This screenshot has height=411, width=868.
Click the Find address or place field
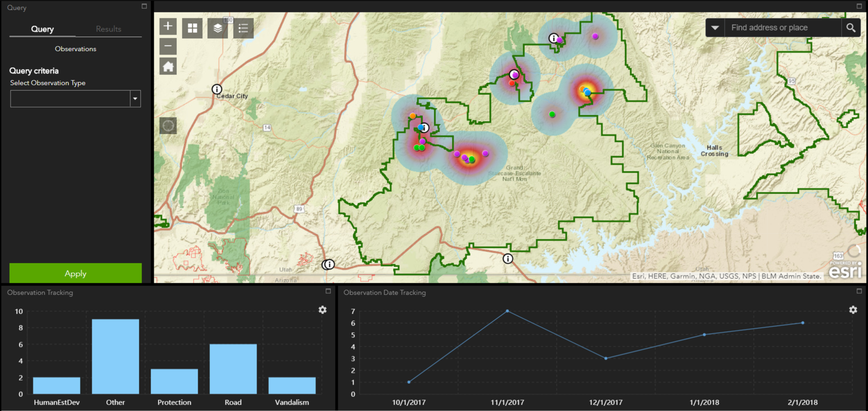pos(782,28)
